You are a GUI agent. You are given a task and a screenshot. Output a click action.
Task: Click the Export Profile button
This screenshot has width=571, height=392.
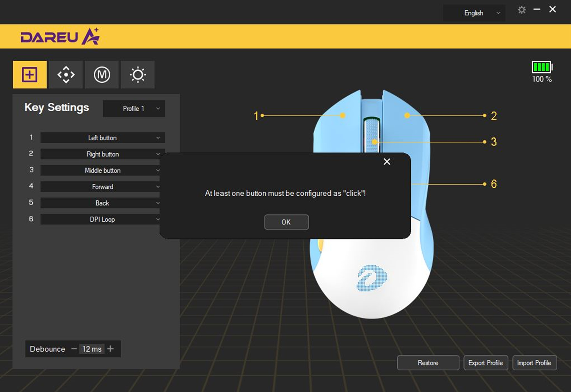[x=485, y=363]
